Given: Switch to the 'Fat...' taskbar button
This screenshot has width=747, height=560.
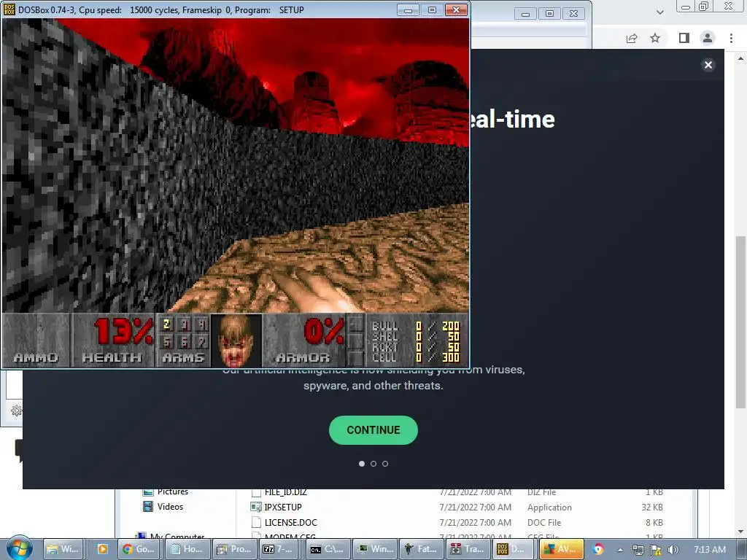Looking at the screenshot, I should pos(422,549).
